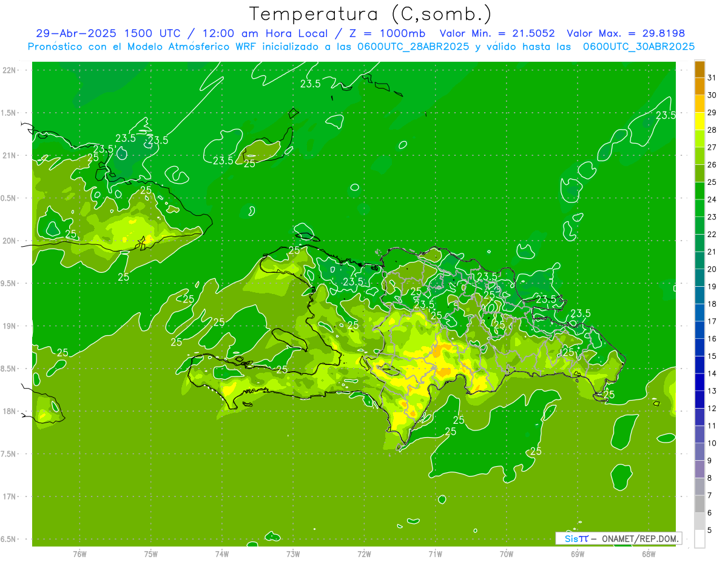
Task: Click the "19N" latitude axis label
Action: pyautogui.click(x=10, y=326)
